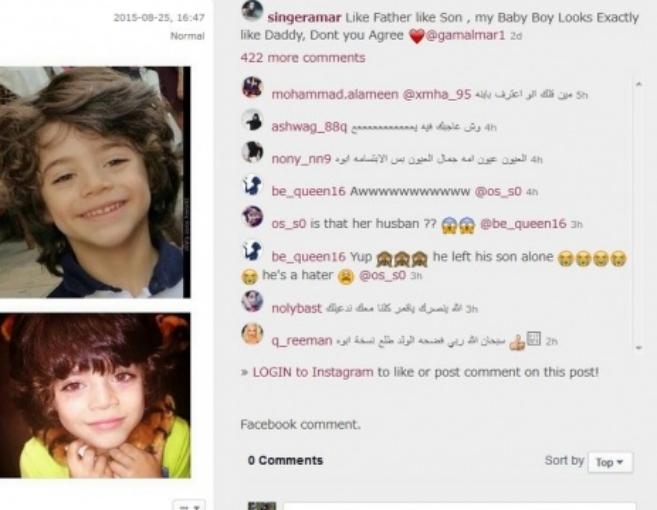
Task: Open singeramar profile avatar
Action: (252, 10)
